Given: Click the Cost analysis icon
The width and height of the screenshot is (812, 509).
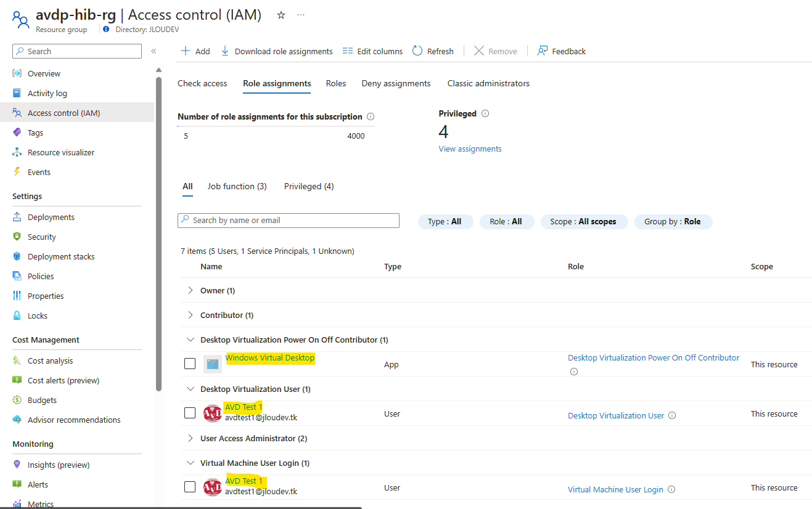Looking at the screenshot, I should [17, 360].
